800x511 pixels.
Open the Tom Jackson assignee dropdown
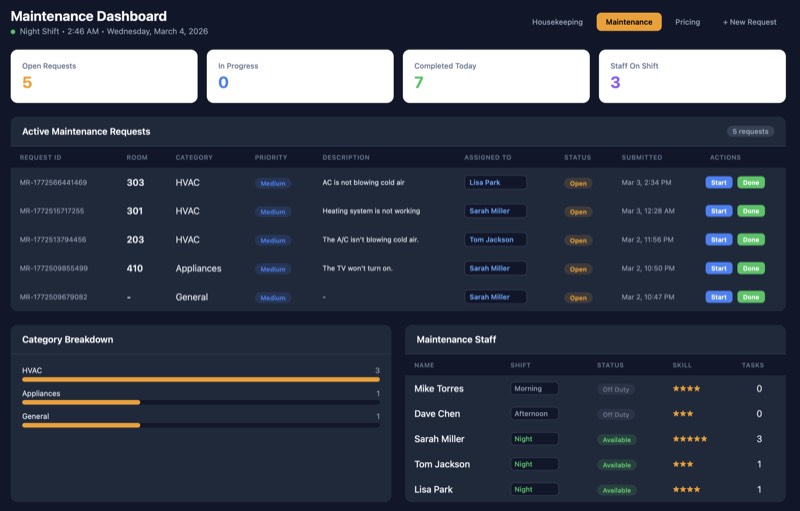click(495, 240)
